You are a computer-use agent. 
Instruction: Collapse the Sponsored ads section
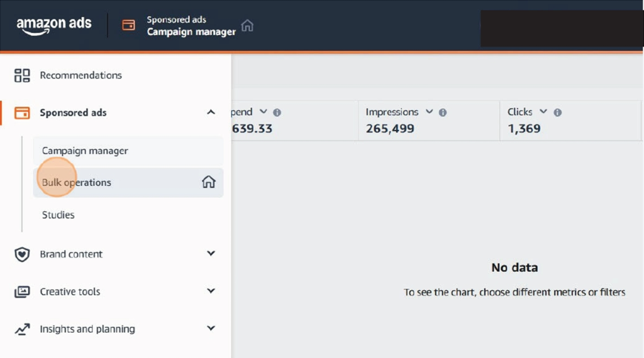click(x=211, y=112)
